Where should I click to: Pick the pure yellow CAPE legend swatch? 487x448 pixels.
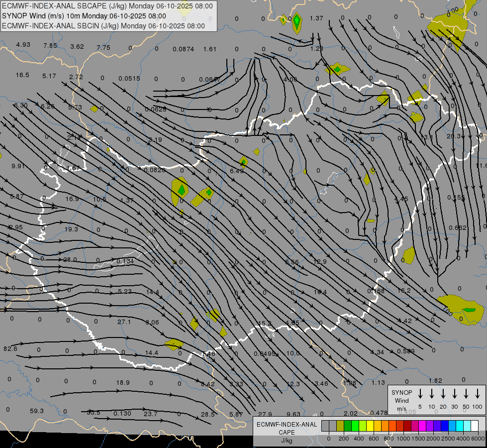370,426
